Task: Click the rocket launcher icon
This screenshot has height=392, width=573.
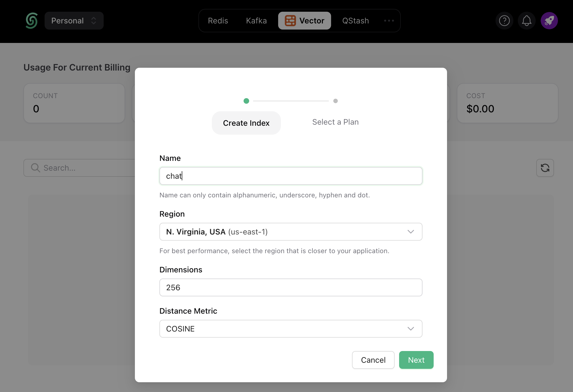Action: tap(549, 20)
